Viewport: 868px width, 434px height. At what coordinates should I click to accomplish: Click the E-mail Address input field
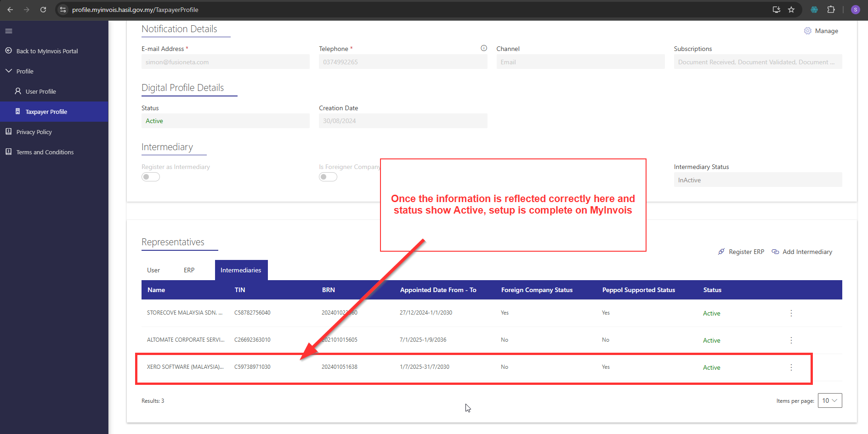point(225,62)
